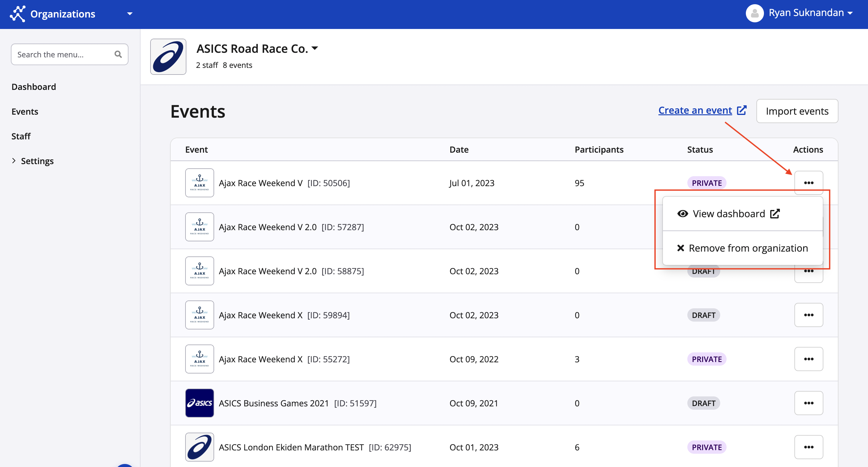Click PRIVATE badge for ASICS London Ekiden Marathon
This screenshot has height=467, width=868.
click(707, 447)
